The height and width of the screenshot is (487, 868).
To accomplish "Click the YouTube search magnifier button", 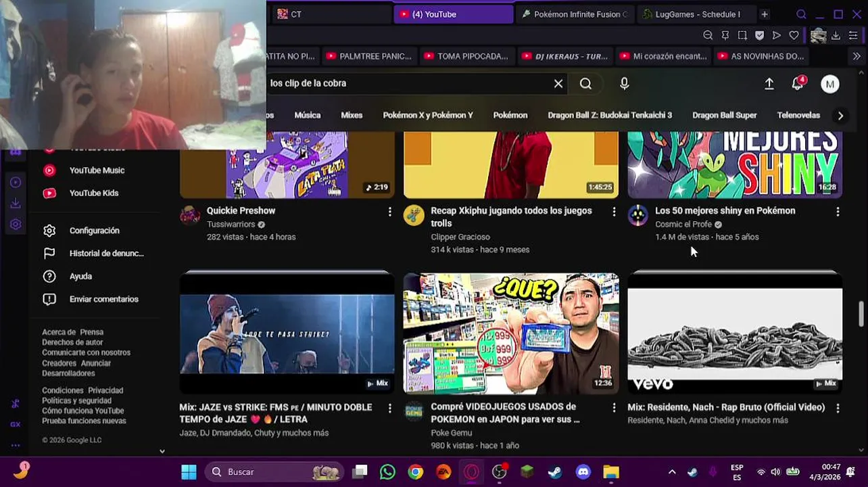I will tap(585, 83).
